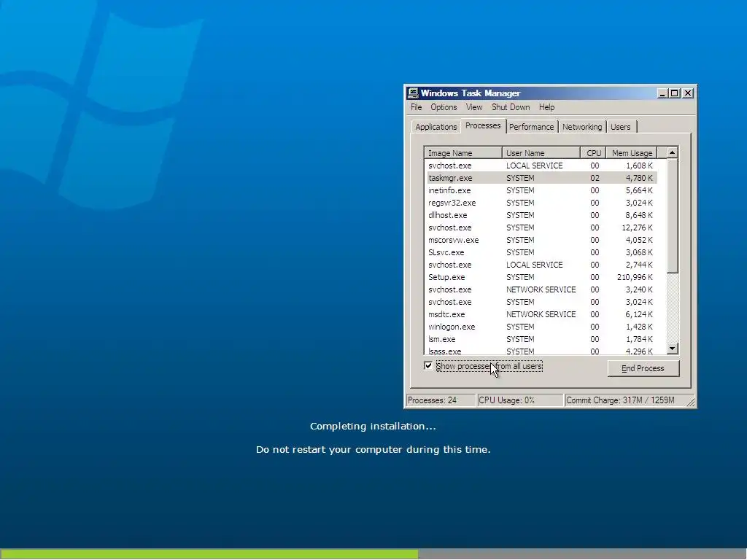Click the Commit Charge status entry
Screen dimensions: 747x560
coord(625,400)
